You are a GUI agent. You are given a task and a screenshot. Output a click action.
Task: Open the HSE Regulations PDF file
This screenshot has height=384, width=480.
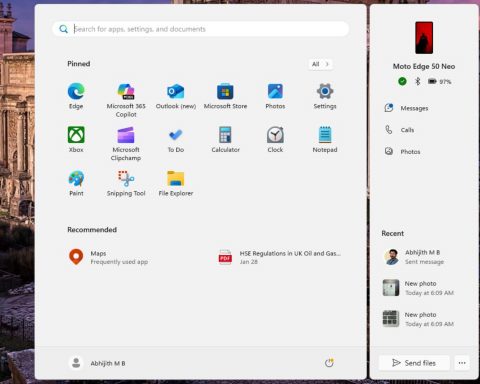pos(279,257)
